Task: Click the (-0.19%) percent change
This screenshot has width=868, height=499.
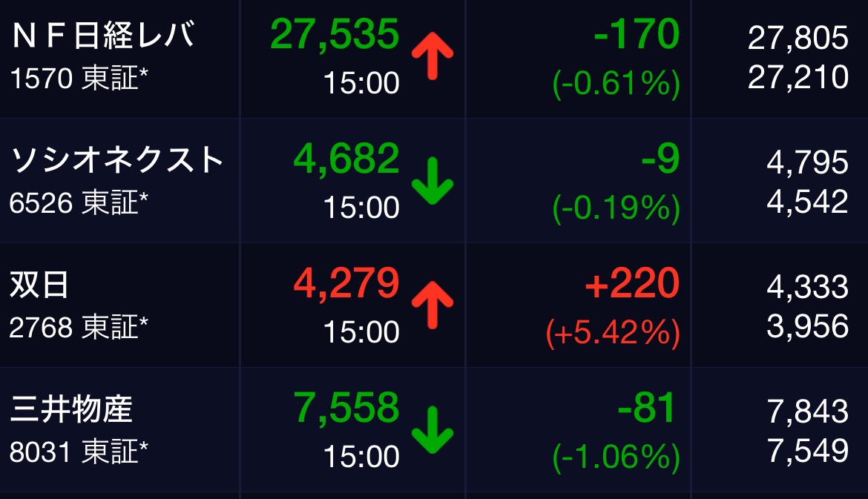Action: click(x=616, y=210)
